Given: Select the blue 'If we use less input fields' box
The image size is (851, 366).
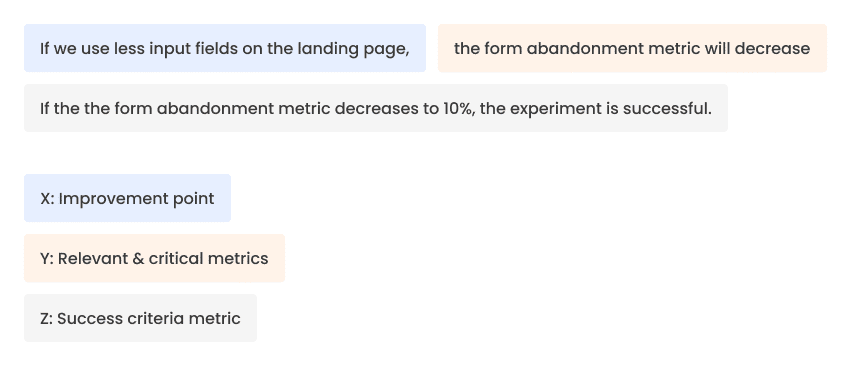Looking at the screenshot, I should tap(225, 48).
